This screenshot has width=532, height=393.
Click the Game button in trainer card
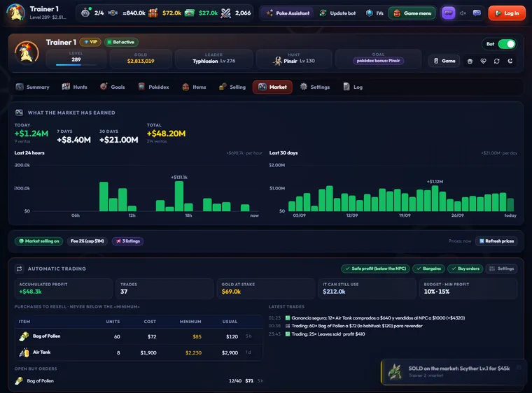coord(444,61)
